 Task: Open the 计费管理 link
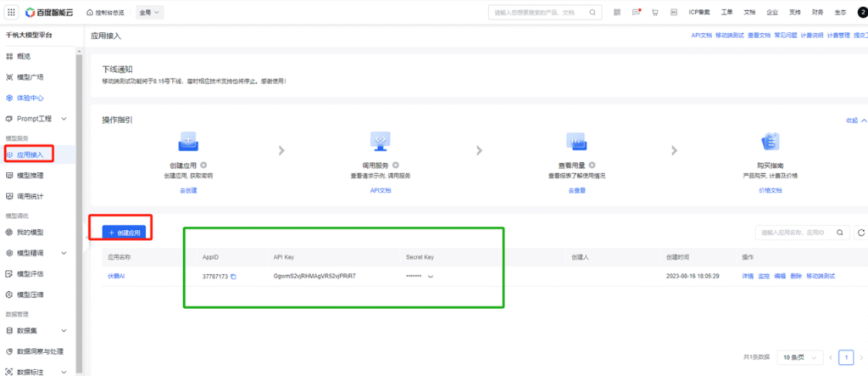(838, 36)
